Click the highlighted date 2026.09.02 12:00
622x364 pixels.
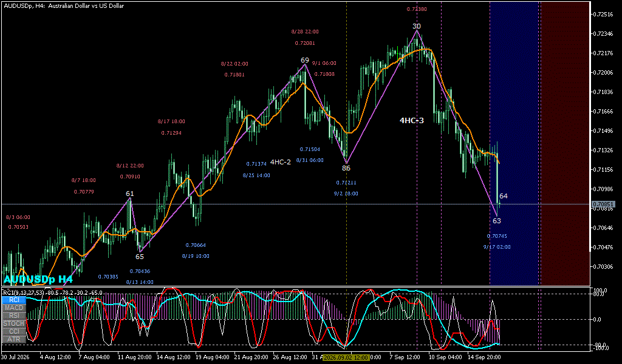[x=346, y=357]
